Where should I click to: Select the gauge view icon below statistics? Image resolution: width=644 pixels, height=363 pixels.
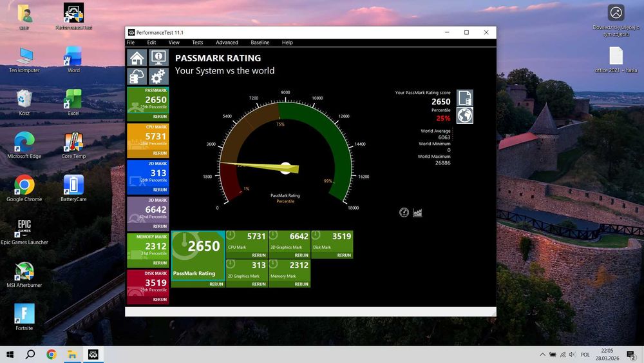(404, 213)
